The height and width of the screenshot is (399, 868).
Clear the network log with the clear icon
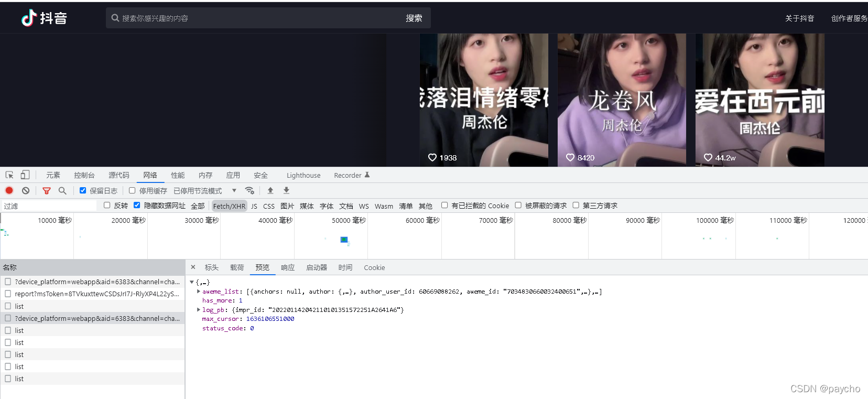pos(26,190)
